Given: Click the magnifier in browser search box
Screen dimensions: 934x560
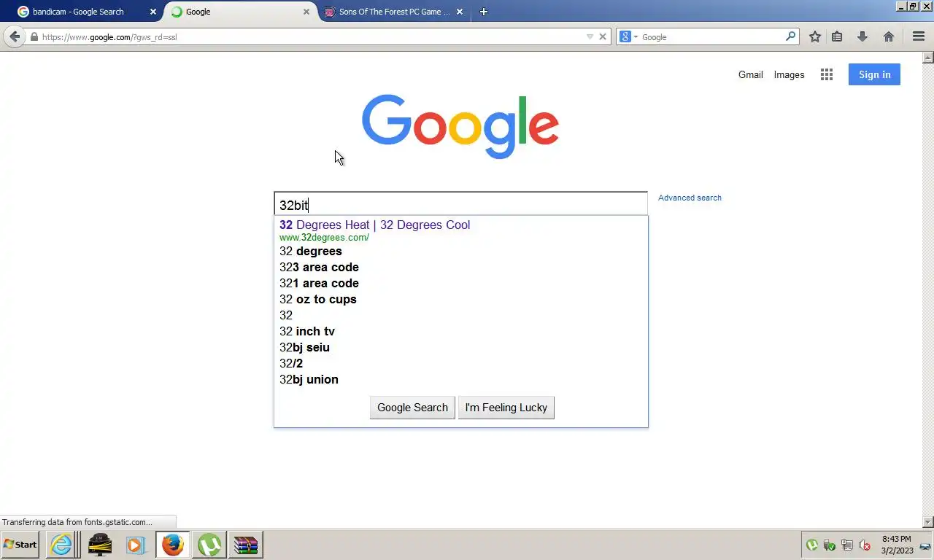Looking at the screenshot, I should click(790, 36).
